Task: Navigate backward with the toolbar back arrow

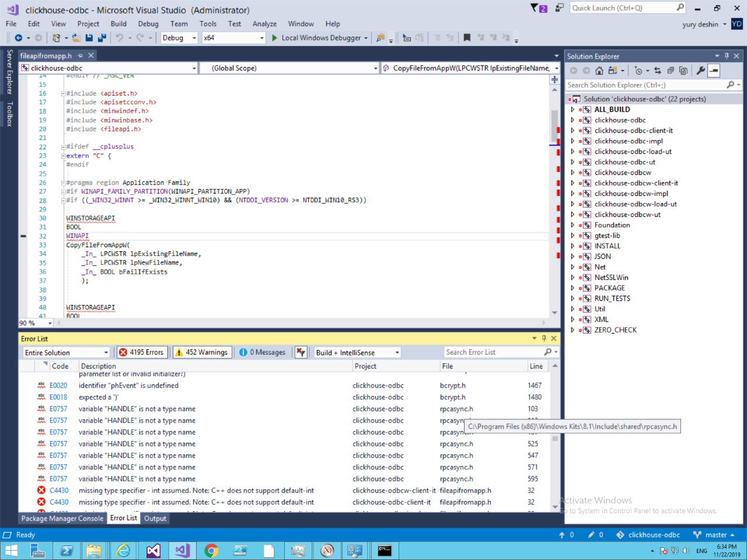Action: (19, 38)
